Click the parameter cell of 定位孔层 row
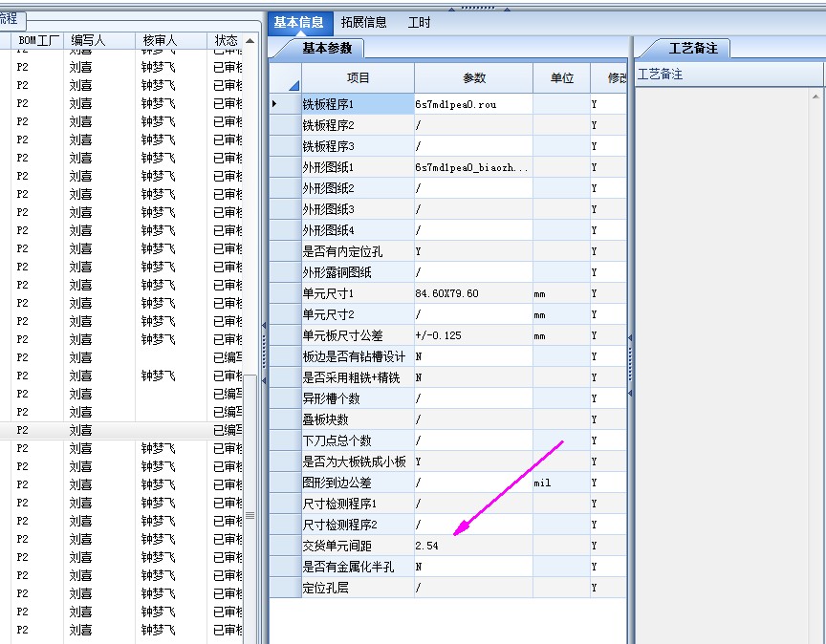The image size is (826, 644). click(473, 588)
